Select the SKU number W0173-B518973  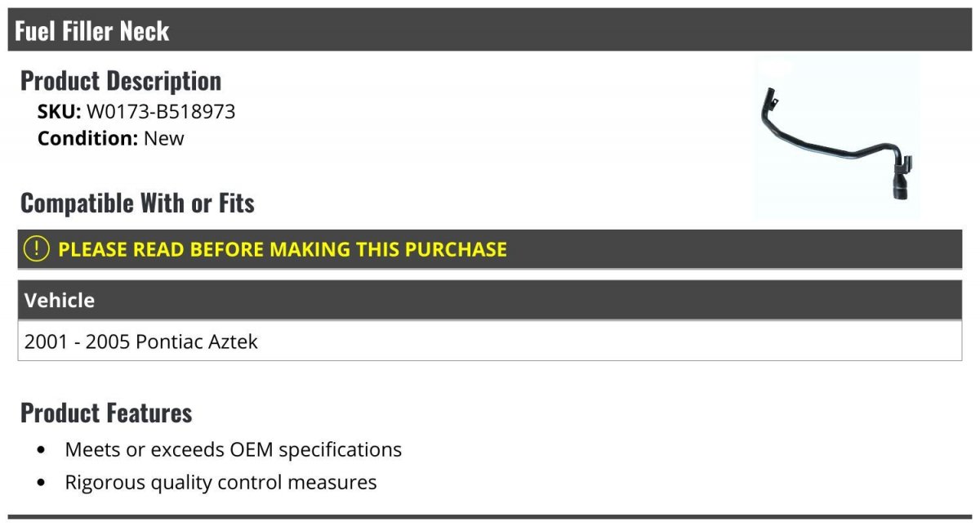pyautogui.click(x=161, y=111)
